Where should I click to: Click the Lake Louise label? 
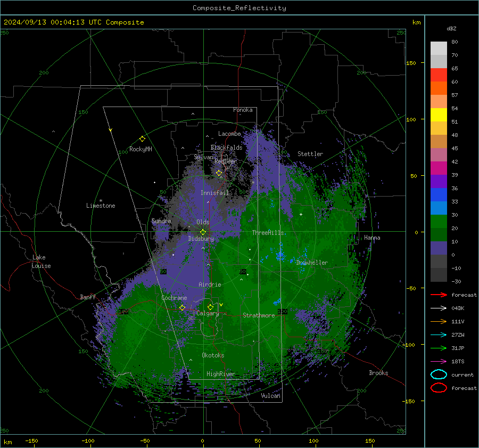(x=41, y=262)
